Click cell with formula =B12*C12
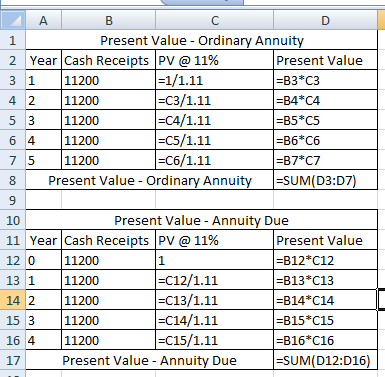The width and height of the screenshot is (385, 377). pos(326,260)
